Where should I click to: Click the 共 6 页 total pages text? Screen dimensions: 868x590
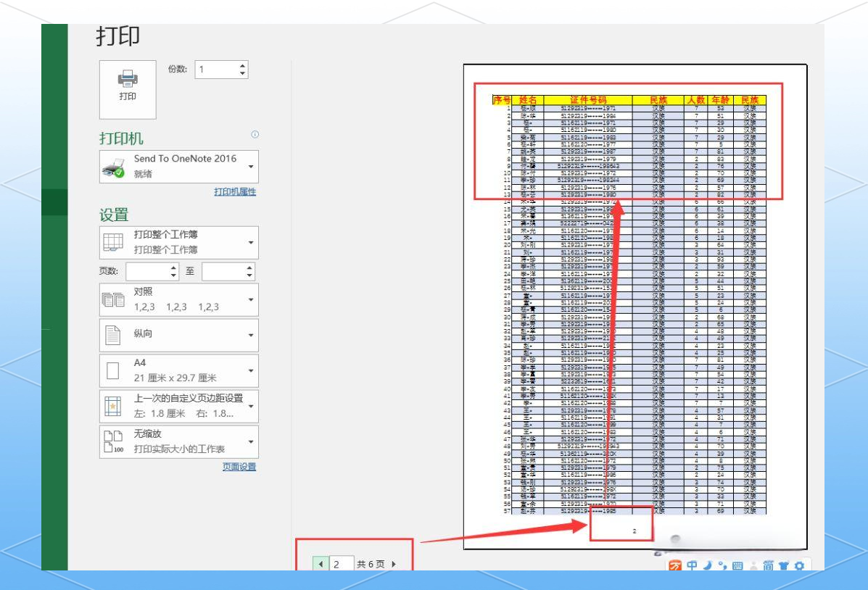[371, 564]
